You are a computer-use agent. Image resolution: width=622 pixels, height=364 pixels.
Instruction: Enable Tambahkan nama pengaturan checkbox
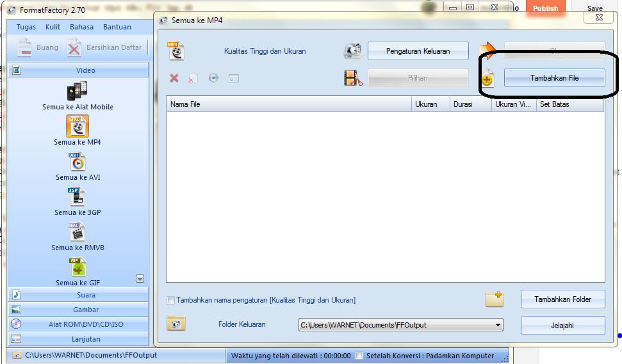tap(170, 300)
